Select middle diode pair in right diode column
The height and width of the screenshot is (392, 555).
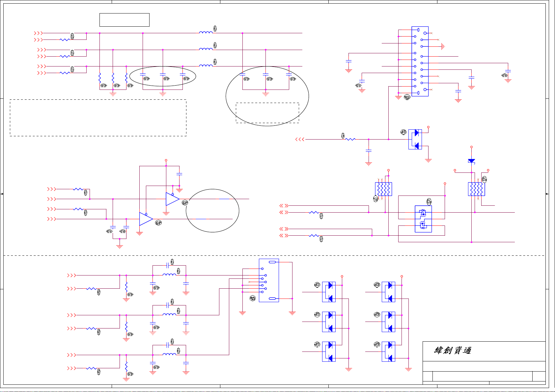388,322
